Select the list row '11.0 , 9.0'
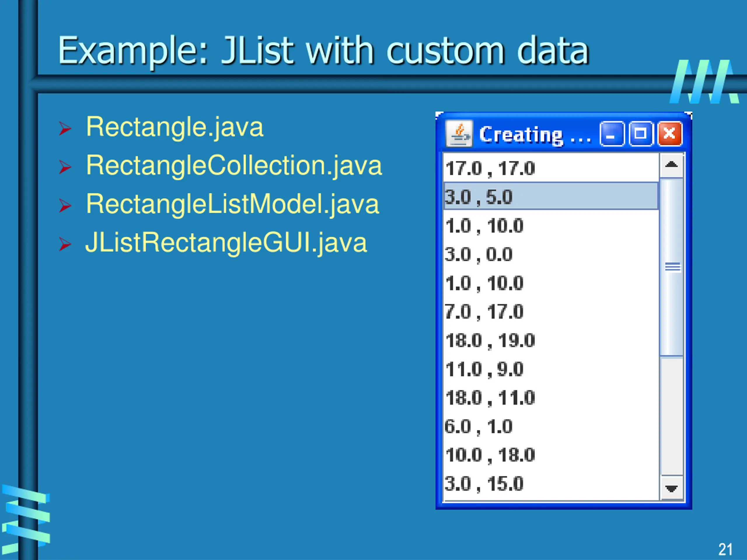Screen dimensions: 747x560 (551, 369)
